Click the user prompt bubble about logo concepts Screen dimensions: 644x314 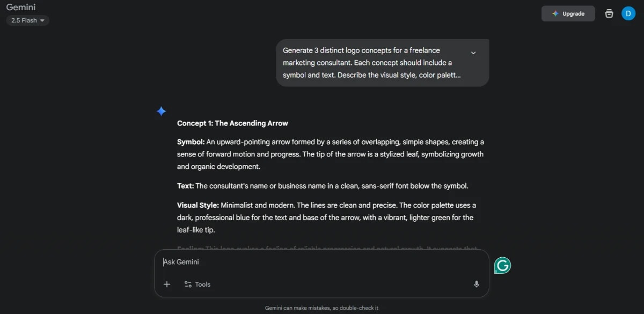(383, 63)
